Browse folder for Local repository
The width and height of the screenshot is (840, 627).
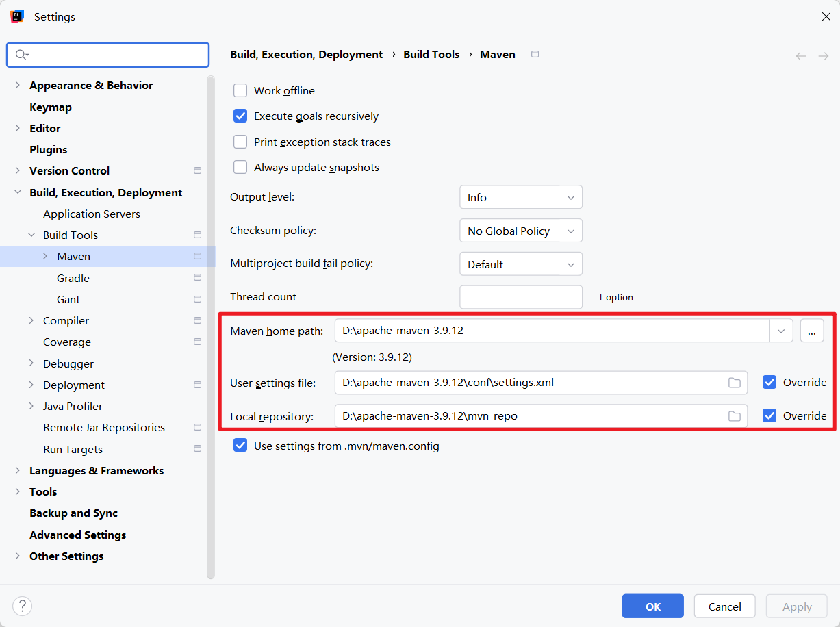point(735,415)
